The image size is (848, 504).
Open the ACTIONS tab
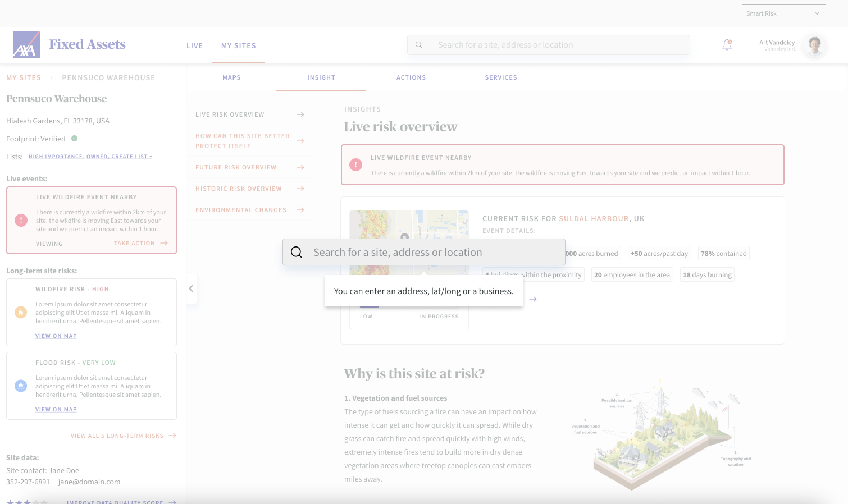coord(411,77)
